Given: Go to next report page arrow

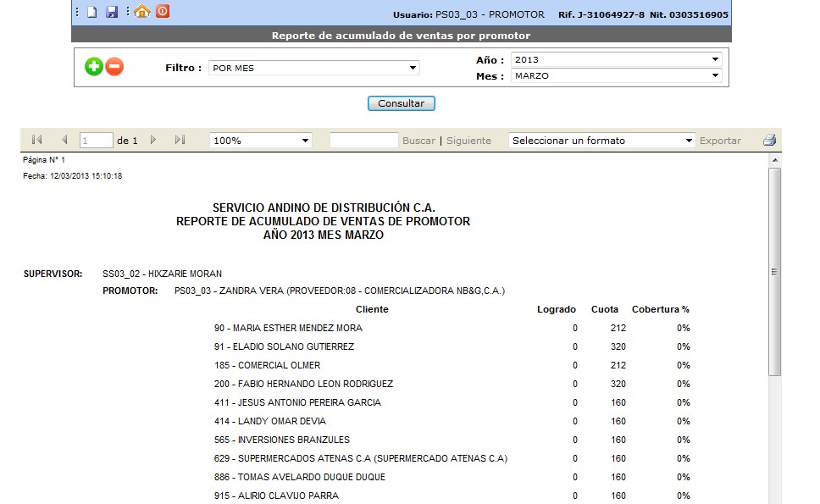Looking at the screenshot, I should (152, 140).
